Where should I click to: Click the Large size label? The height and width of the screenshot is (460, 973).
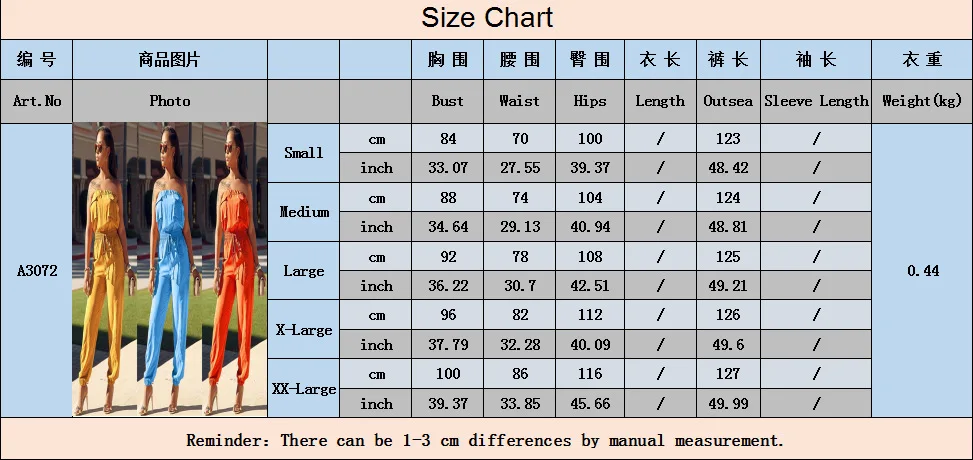tap(303, 271)
